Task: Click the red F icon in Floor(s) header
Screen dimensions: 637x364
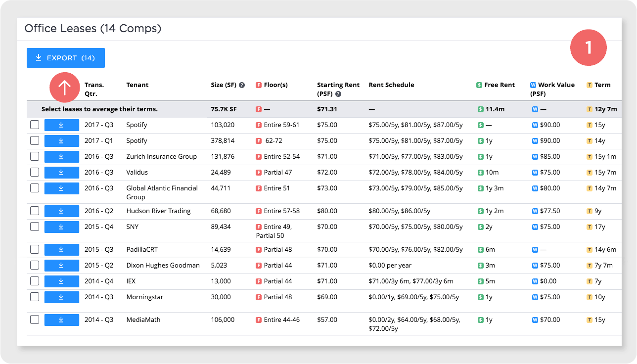Action: [258, 85]
